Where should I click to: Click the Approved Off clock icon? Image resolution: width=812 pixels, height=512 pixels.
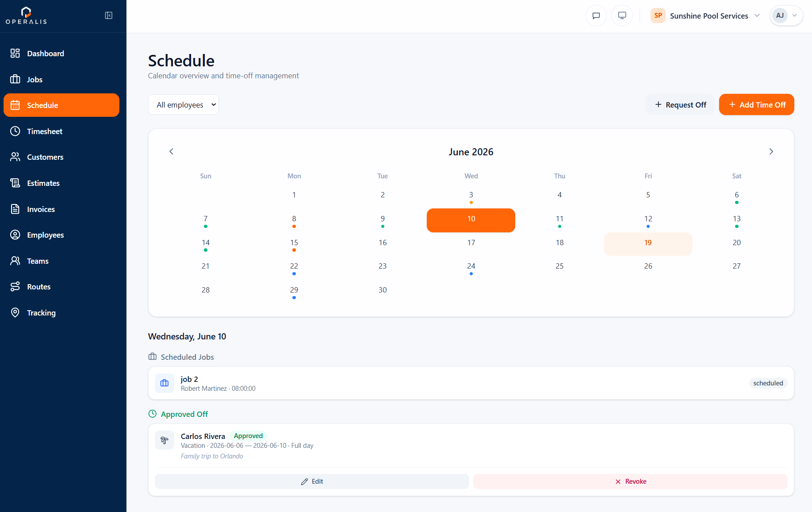(x=153, y=414)
